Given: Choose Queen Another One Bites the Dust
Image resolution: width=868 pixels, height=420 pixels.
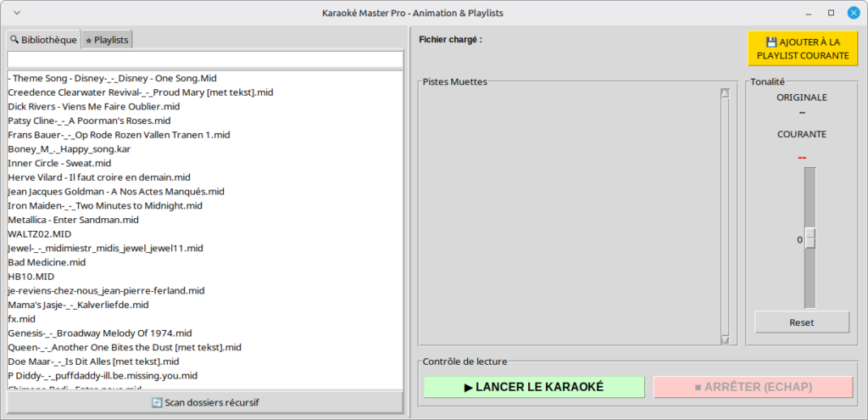Looking at the screenshot, I should [125, 347].
